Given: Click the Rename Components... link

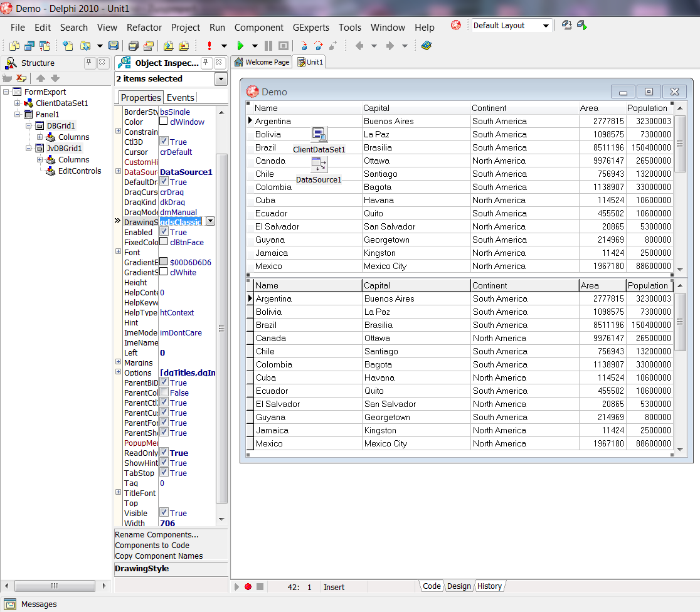Looking at the screenshot, I should click(x=157, y=535).
